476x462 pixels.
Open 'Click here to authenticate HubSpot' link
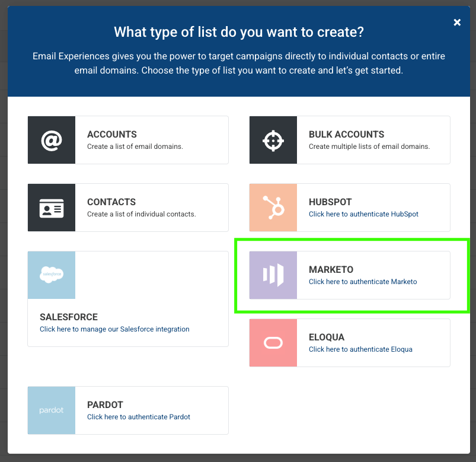click(363, 214)
